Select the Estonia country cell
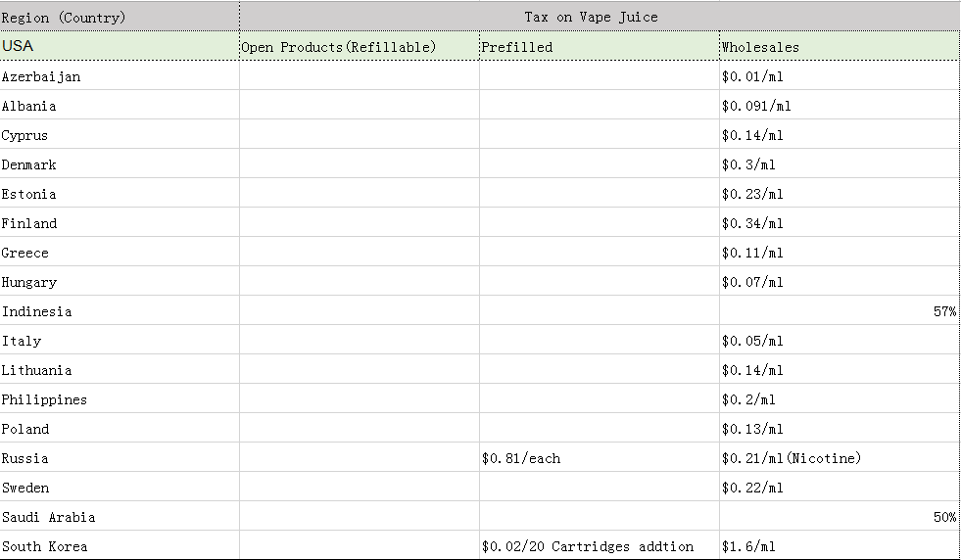Image resolution: width=961 pixels, height=560 pixels. tap(120, 194)
